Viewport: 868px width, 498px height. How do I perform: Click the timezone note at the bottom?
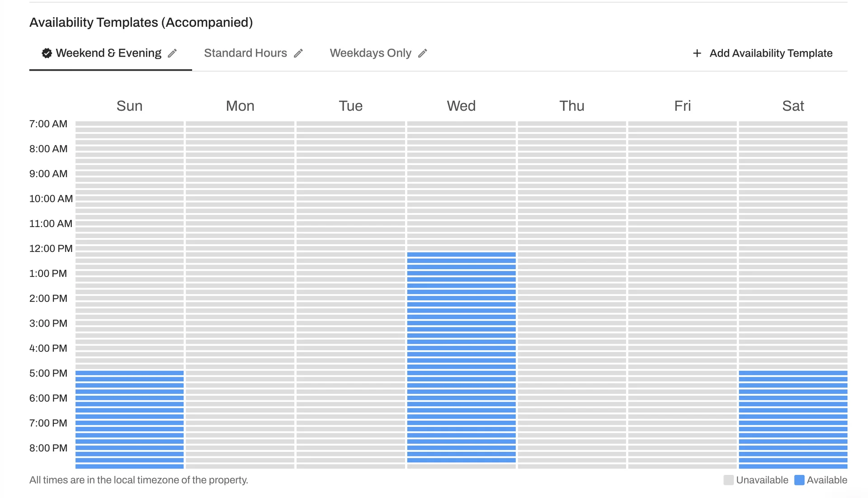click(x=138, y=480)
